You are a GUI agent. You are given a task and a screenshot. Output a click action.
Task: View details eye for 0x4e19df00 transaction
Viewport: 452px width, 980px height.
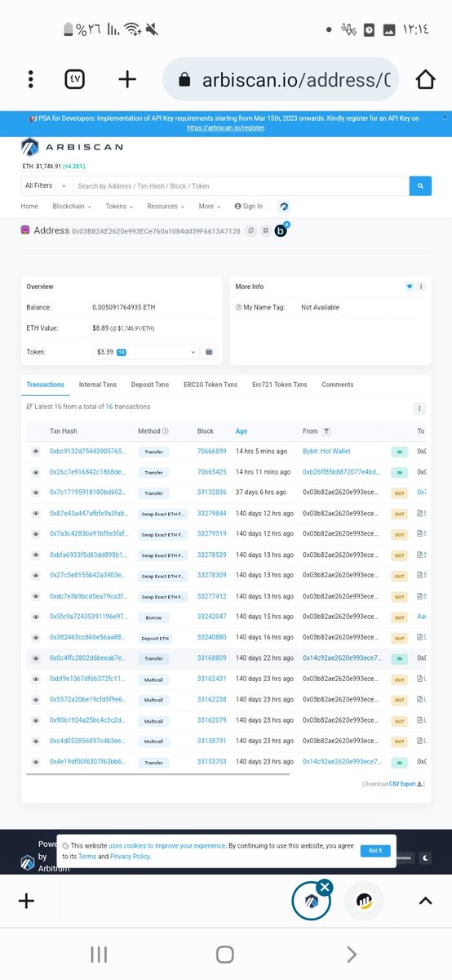[36, 762]
